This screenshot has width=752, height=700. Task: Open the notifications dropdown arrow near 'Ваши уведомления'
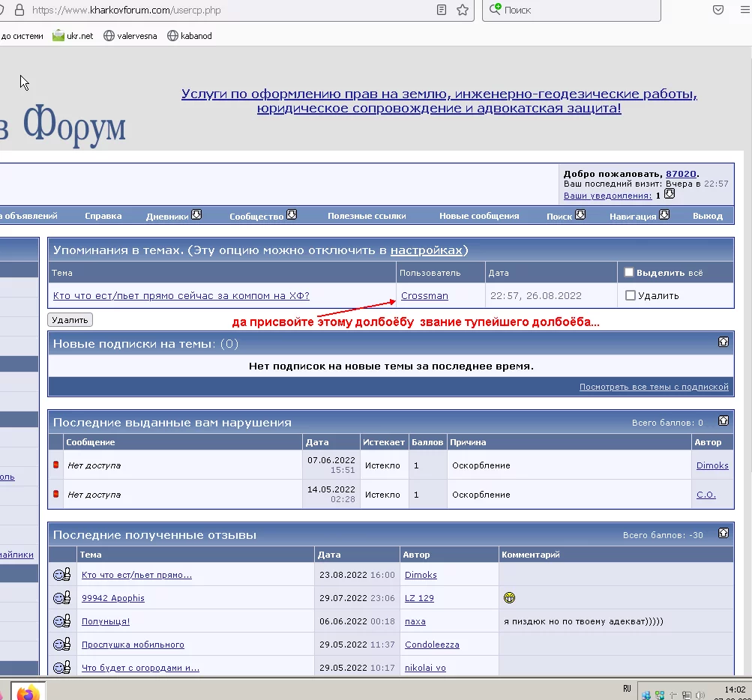(x=670, y=194)
